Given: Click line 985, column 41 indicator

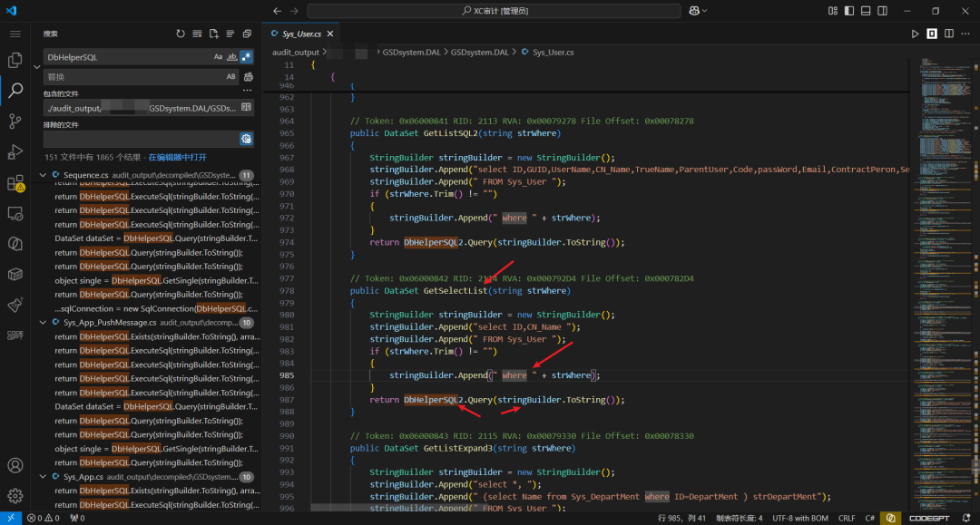Looking at the screenshot, I should coord(681,518).
